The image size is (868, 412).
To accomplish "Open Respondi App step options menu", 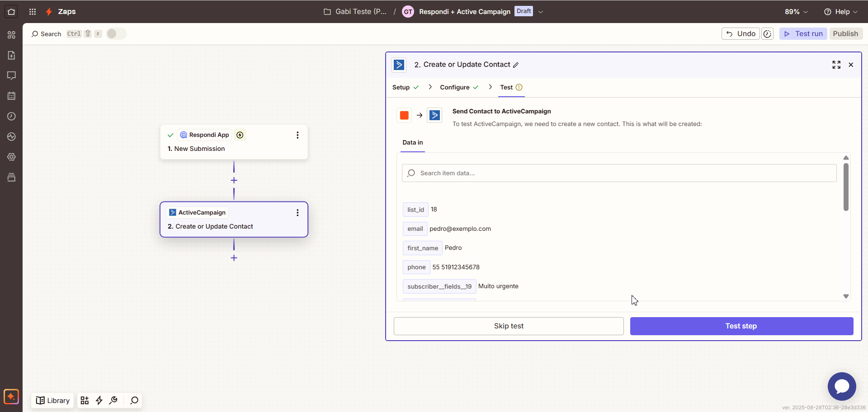I will pyautogui.click(x=297, y=135).
